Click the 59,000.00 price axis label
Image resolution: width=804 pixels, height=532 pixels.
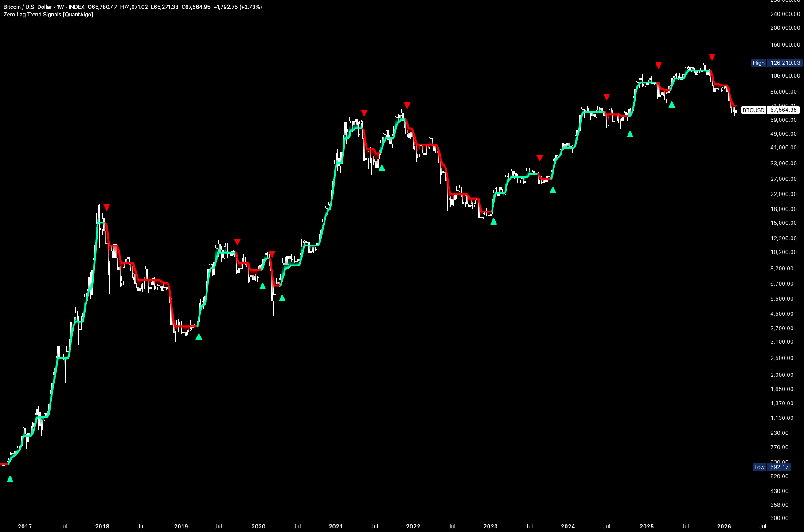[784, 120]
